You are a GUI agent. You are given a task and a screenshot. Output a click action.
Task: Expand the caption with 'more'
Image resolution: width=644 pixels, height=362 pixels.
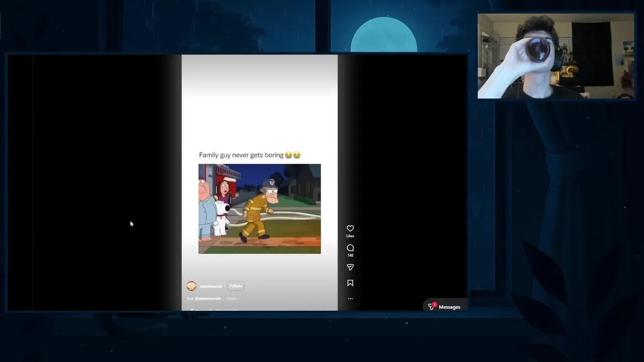[x=231, y=299]
